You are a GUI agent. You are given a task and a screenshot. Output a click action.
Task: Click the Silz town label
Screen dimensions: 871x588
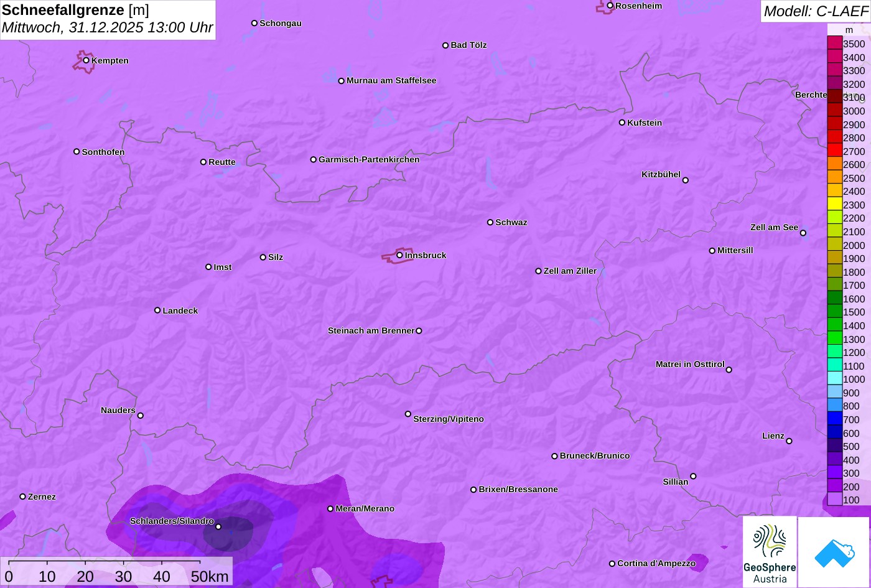click(276, 258)
